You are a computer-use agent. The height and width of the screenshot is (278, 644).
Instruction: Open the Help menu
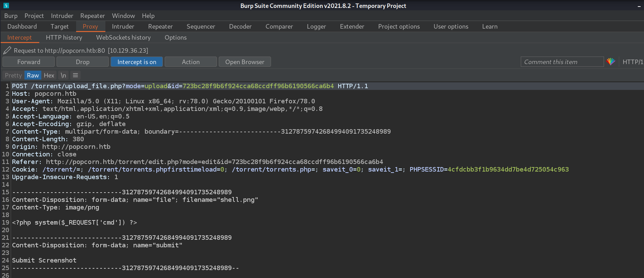[148, 16]
